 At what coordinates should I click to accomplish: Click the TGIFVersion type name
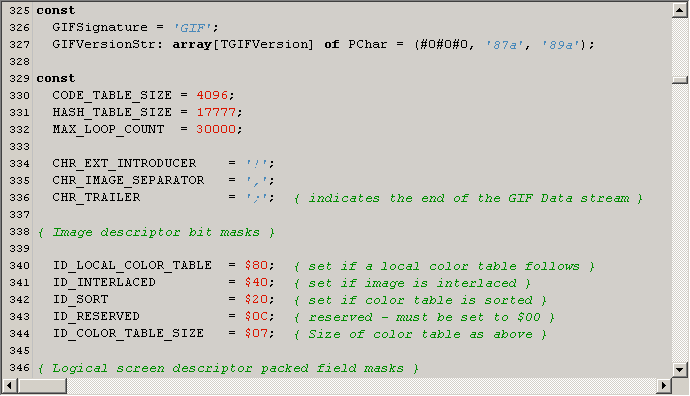click(x=264, y=44)
